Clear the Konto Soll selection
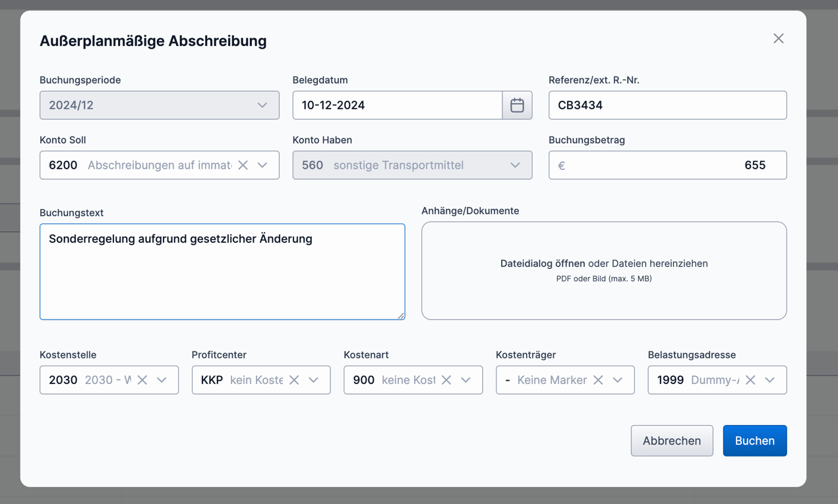The height and width of the screenshot is (504, 838). [x=243, y=165]
